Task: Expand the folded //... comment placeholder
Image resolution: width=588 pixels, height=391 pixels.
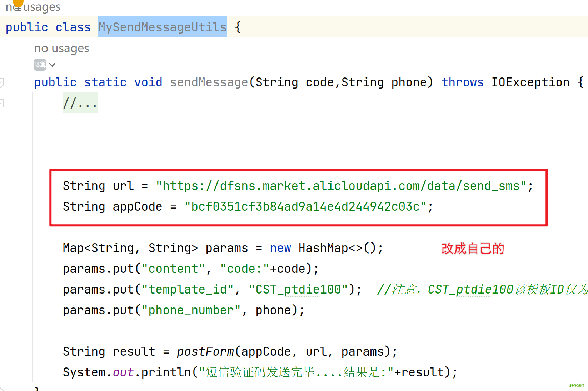Action: pyautogui.click(x=80, y=103)
